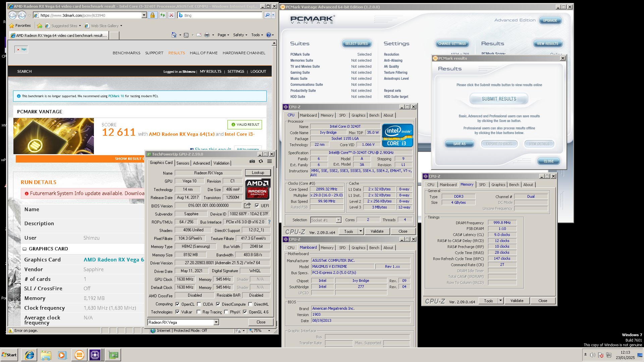Toggle the OpenGL 4.6 checkbox
This screenshot has width=644, height=362.
click(245, 312)
